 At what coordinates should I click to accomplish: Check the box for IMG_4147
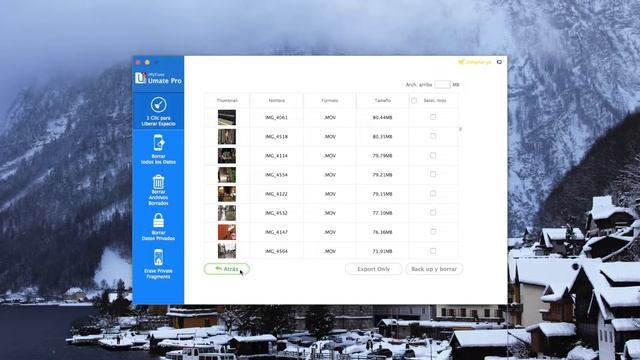[x=433, y=232]
